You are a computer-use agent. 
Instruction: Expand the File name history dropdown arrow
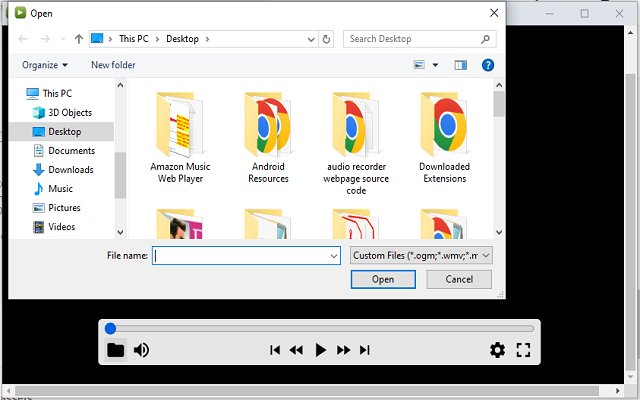point(333,256)
